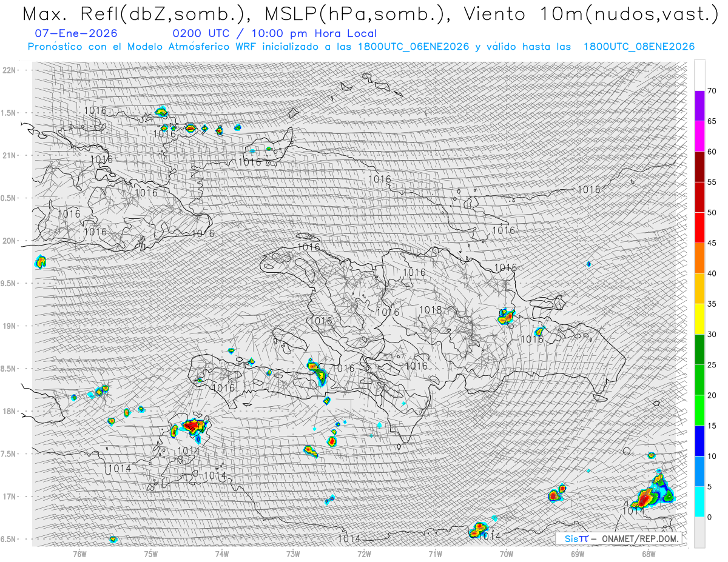Screen dimensions: 728x562
Task: Click the '20N' latitude axis label
Action: click(8, 241)
